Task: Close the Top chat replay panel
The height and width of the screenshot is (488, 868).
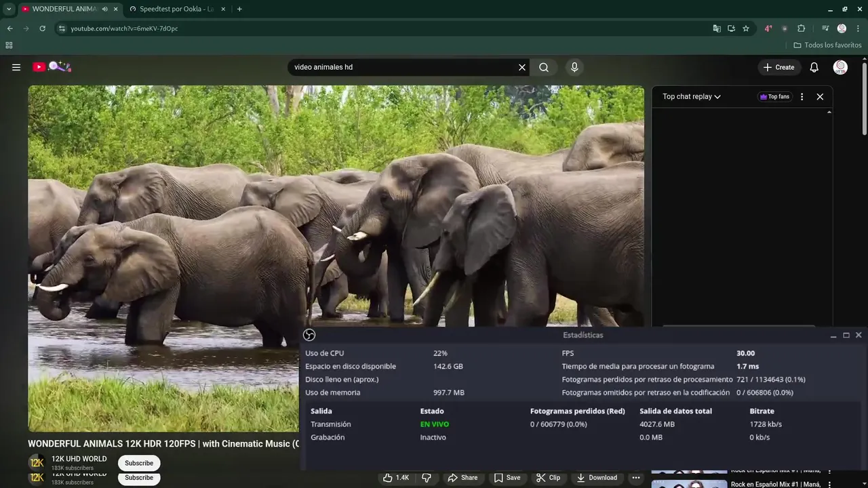Action: pos(820,97)
